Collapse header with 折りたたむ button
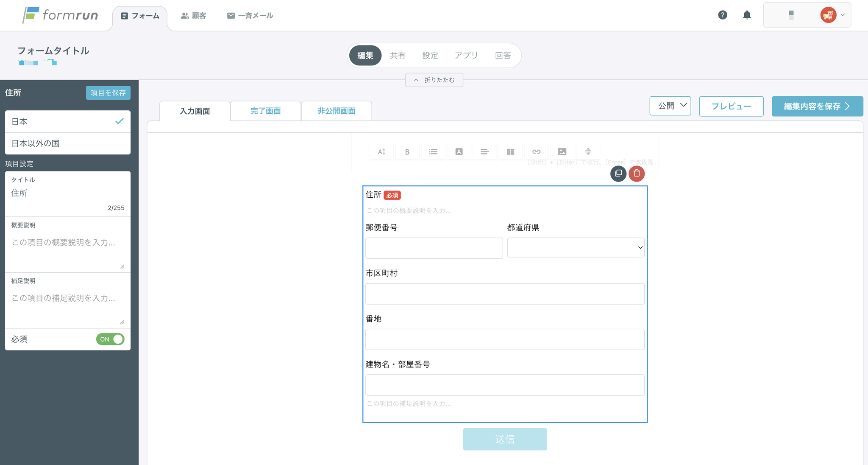Screen dimensions: 868x465 coord(434,80)
